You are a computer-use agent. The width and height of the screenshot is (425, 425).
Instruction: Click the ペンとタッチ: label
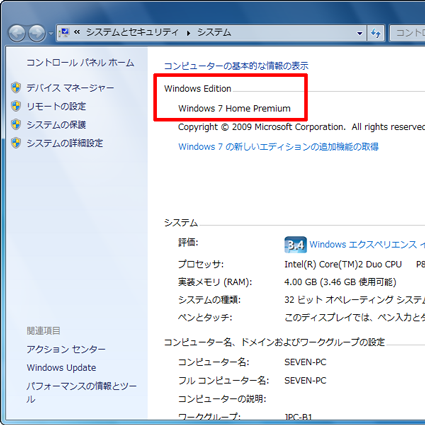205,317
